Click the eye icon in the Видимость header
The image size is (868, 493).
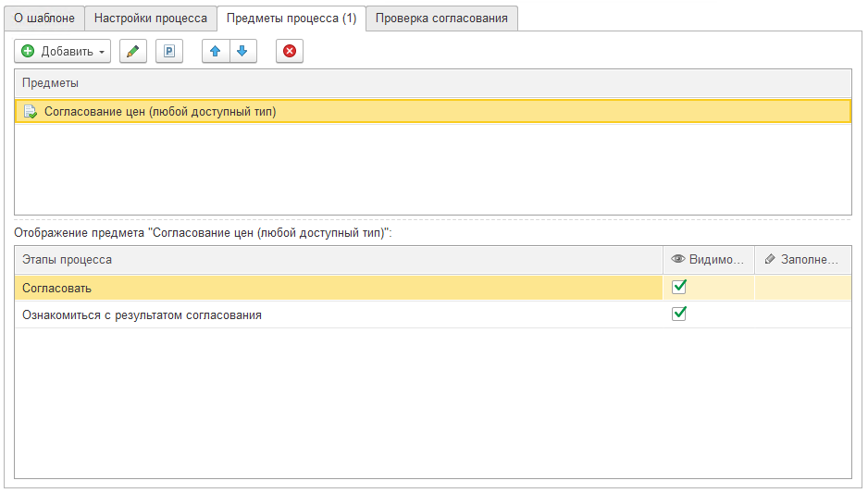click(x=677, y=260)
